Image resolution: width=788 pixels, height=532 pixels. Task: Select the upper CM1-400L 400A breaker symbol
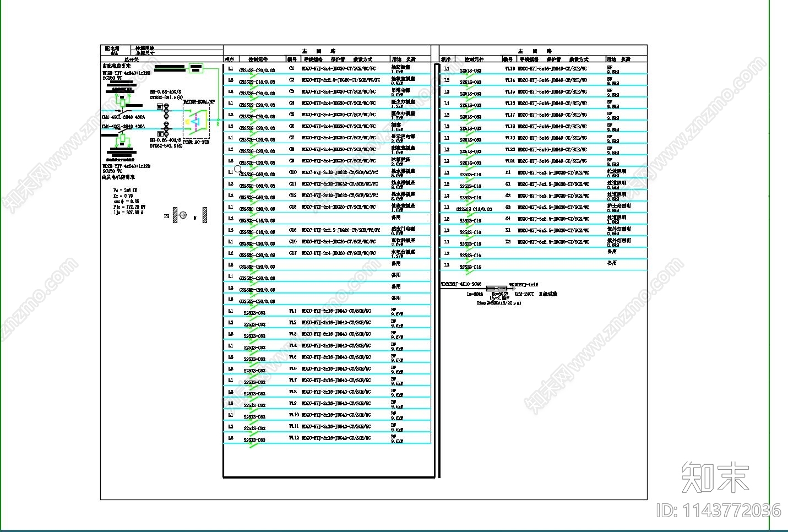pos(123,111)
